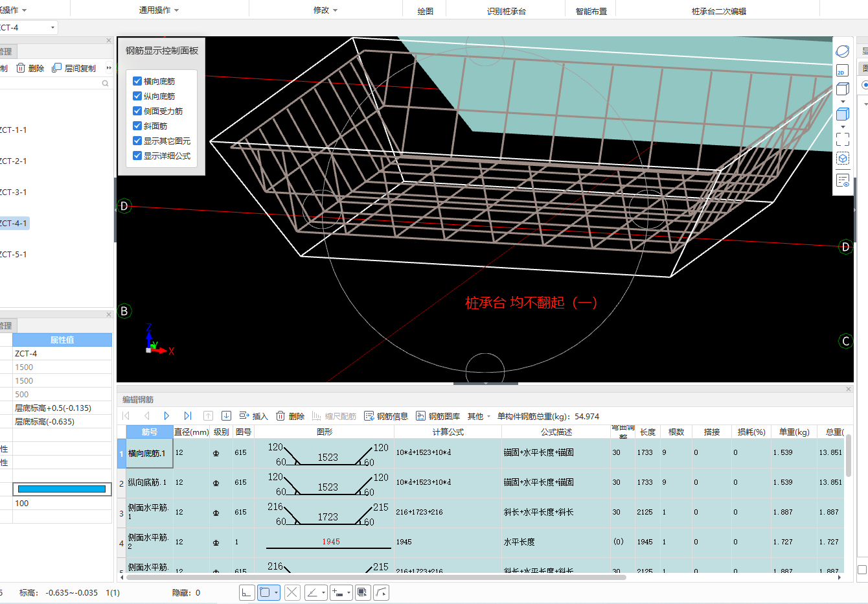Expand arrow below wireframe cube icon
Image resolution: width=868 pixels, height=604 pixels.
pos(842,102)
